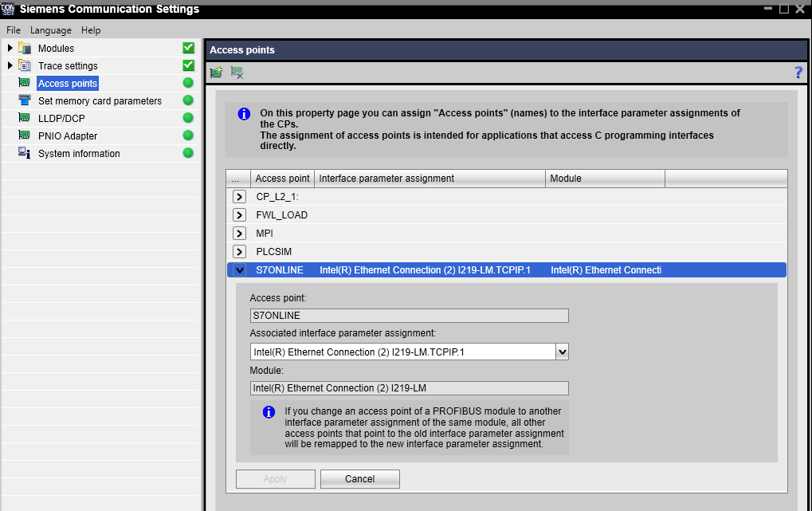
Task: Click the green status dot for Access points
Action: click(x=188, y=83)
